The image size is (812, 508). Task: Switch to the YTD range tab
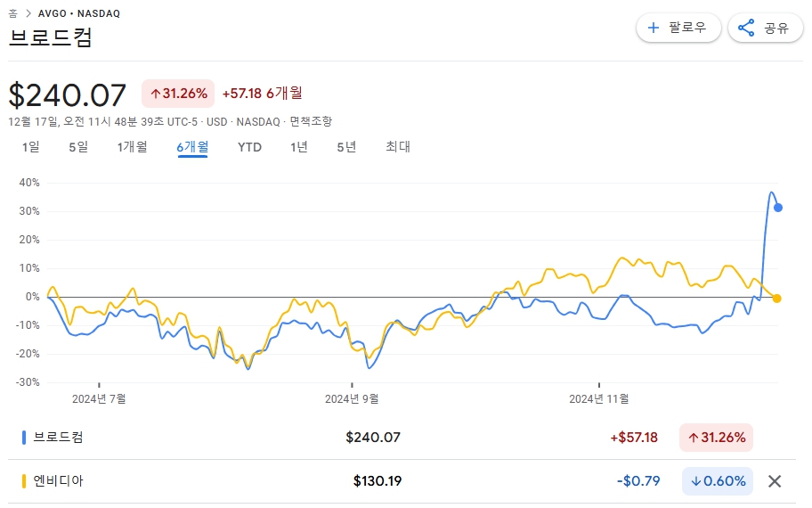pos(249,147)
